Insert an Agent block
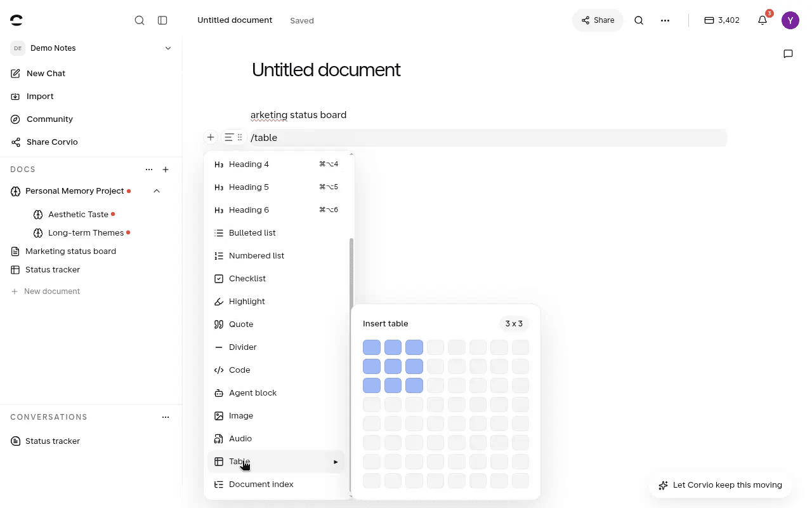Image resolution: width=812 pixels, height=508 pixels. coord(277,392)
